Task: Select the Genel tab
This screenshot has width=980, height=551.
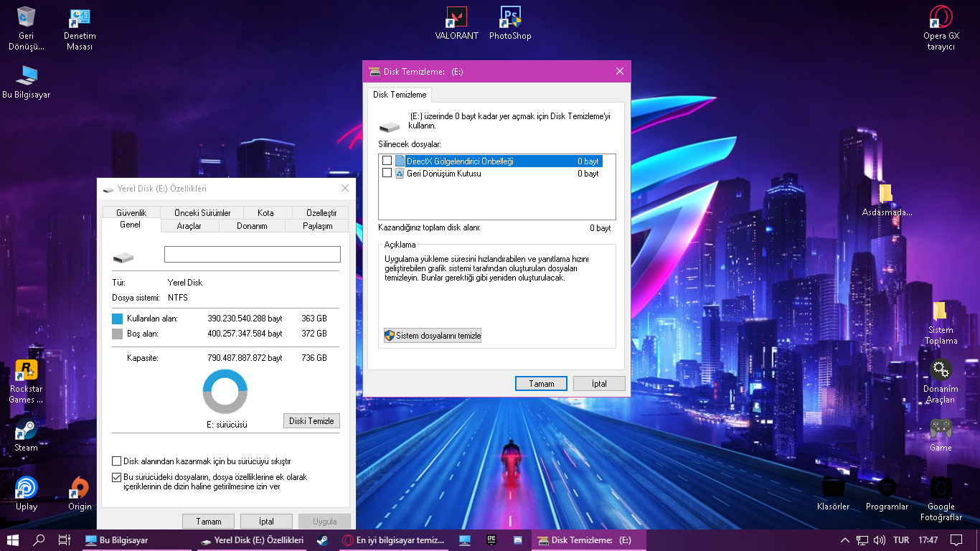Action: [130, 225]
